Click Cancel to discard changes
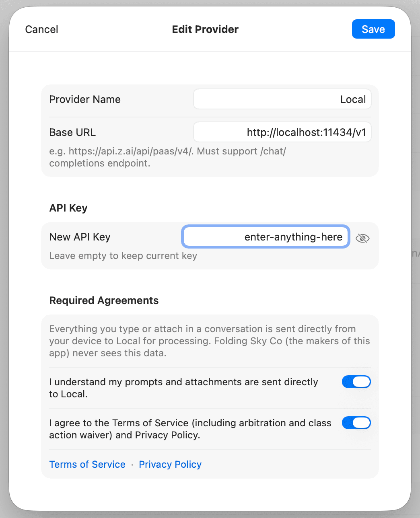This screenshot has height=518, width=420. [x=41, y=29]
